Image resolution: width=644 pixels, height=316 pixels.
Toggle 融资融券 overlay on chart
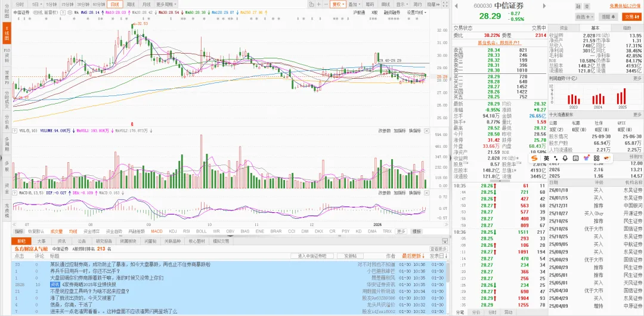click(x=392, y=13)
